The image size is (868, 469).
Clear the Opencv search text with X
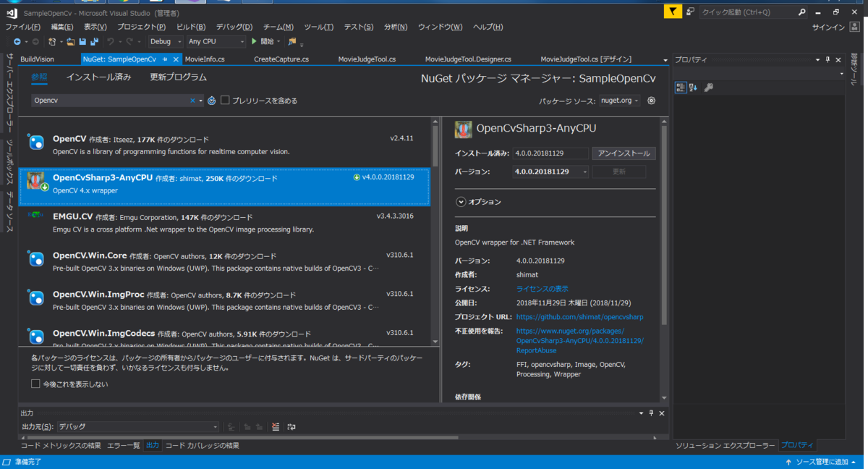tap(192, 101)
